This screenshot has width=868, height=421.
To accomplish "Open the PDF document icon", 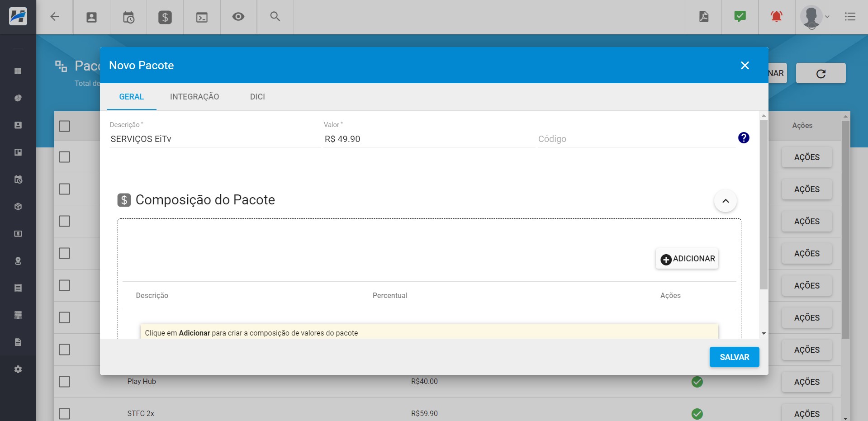I will click(x=703, y=17).
